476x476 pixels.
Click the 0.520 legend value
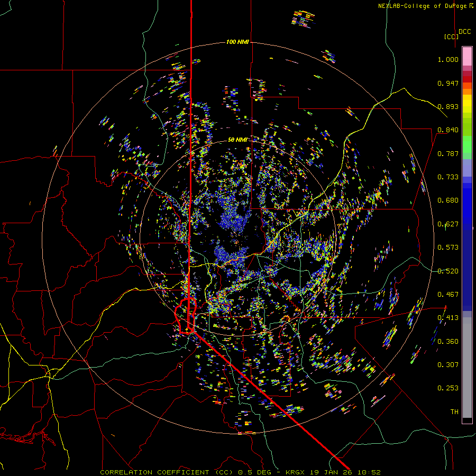[448, 271]
